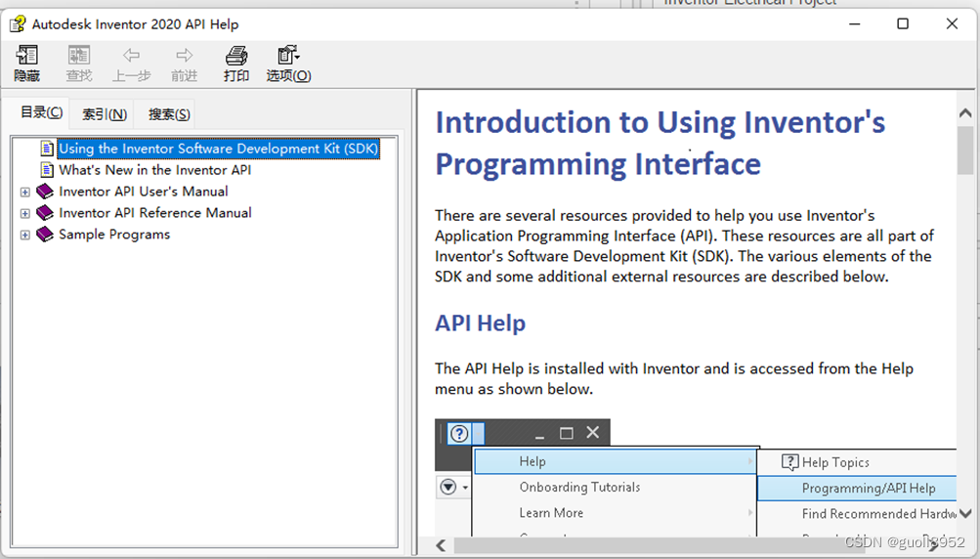Click the horizontal scrollbar left arrow

[442, 545]
